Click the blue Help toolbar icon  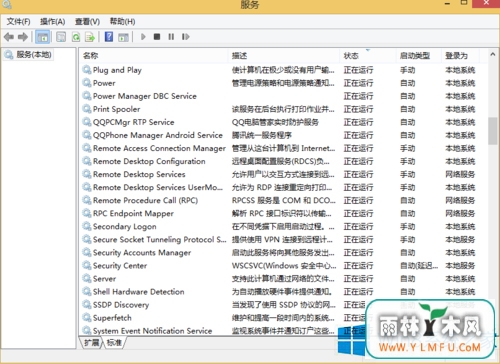(x=109, y=37)
